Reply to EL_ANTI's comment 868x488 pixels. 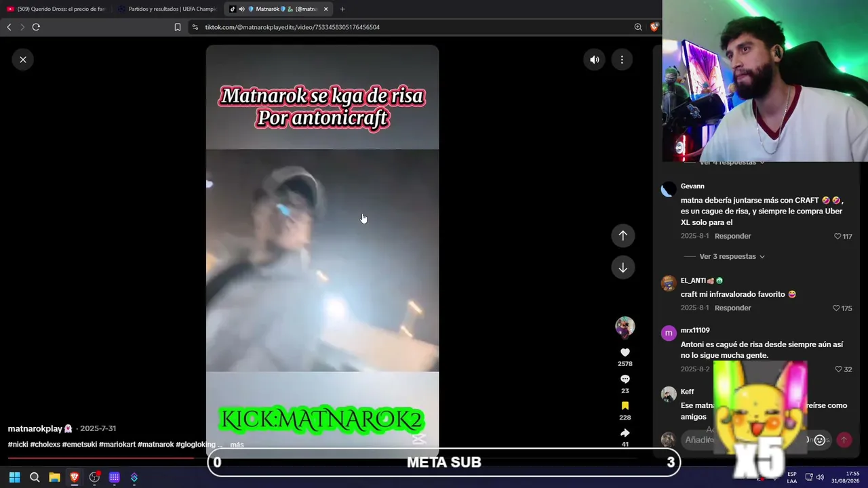click(x=733, y=308)
